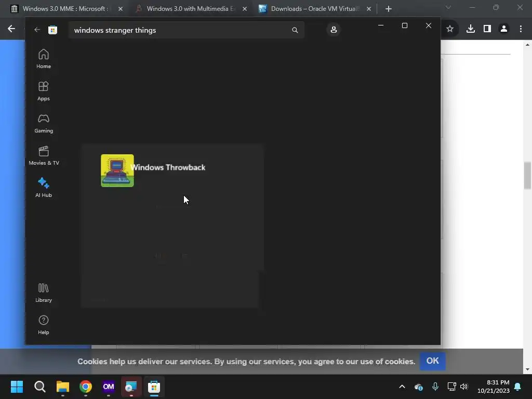Open the Library in Microsoft Store
The image size is (532, 399).
pos(44,293)
